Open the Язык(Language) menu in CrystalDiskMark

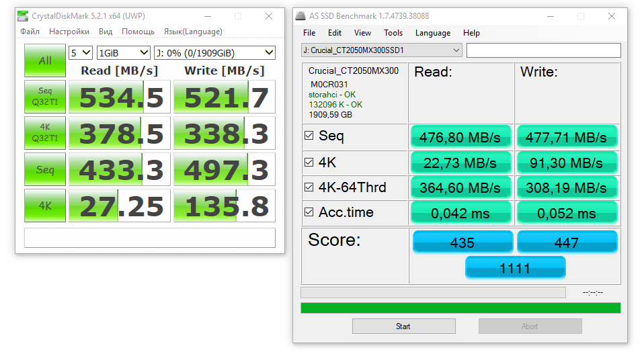[x=193, y=32]
